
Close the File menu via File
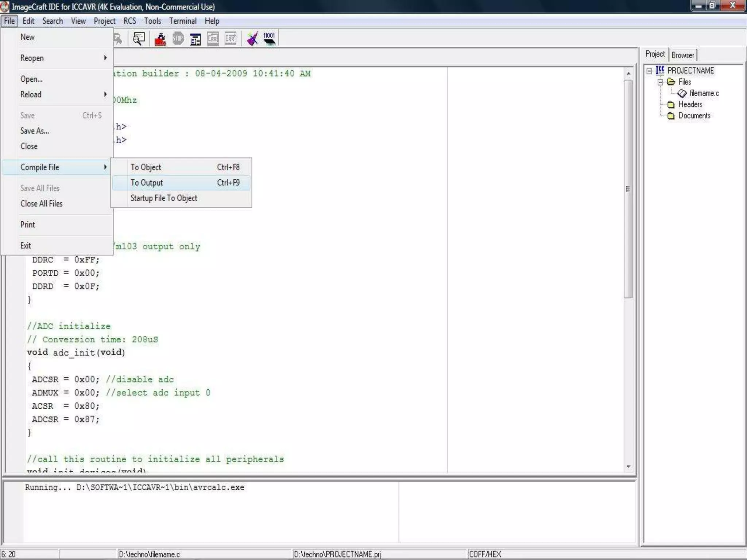[x=9, y=21]
